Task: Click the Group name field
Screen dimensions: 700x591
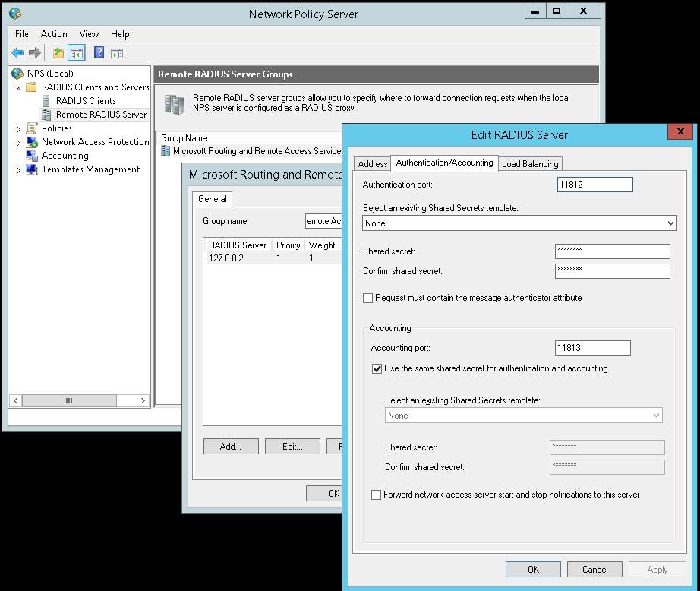Action: (323, 221)
